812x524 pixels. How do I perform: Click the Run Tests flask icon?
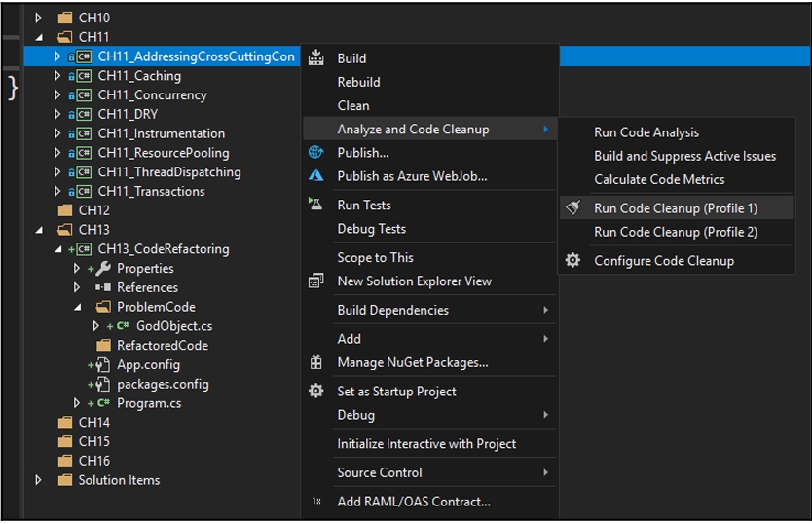[x=315, y=206]
